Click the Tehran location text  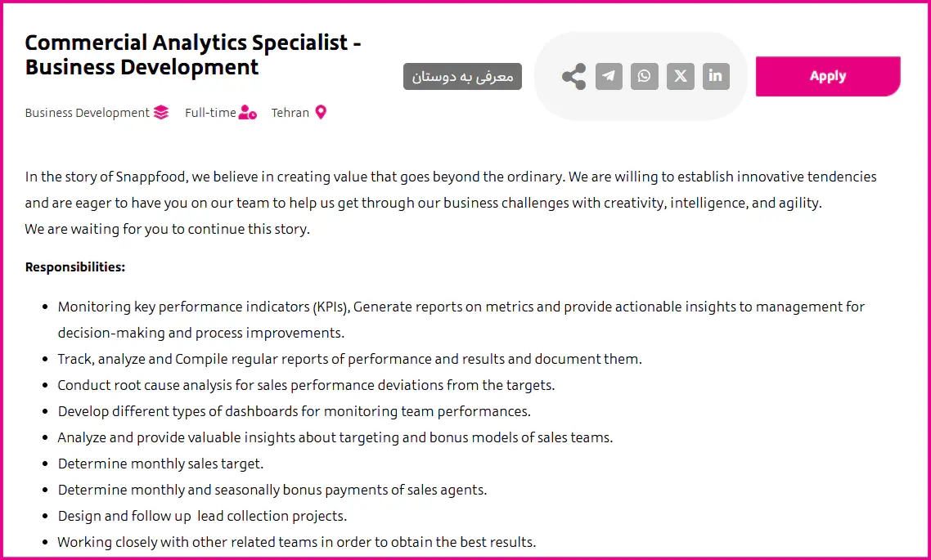pos(290,113)
